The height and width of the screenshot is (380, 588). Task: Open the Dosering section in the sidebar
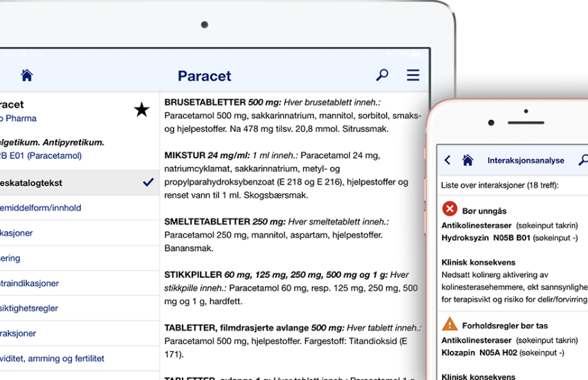pyautogui.click(x=80, y=258)
